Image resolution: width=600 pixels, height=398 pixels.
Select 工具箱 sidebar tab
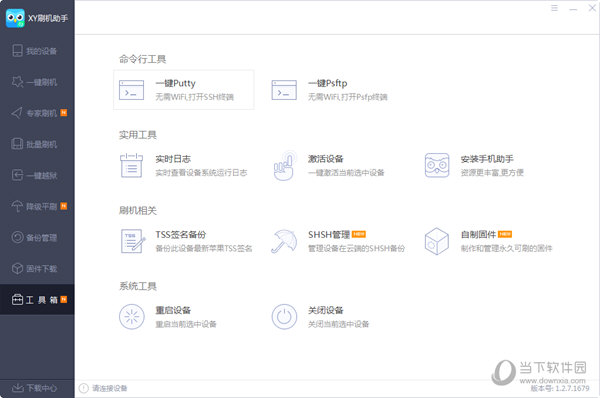pyautogui.click(x=37, y=300)
